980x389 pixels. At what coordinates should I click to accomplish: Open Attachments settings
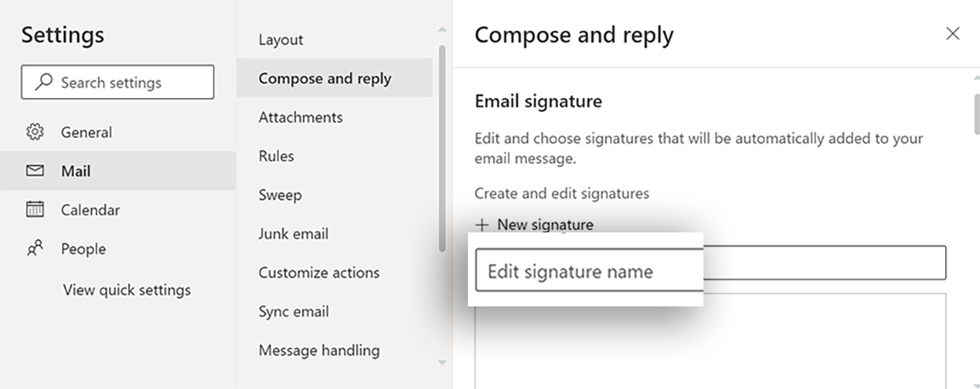[300, 117]
